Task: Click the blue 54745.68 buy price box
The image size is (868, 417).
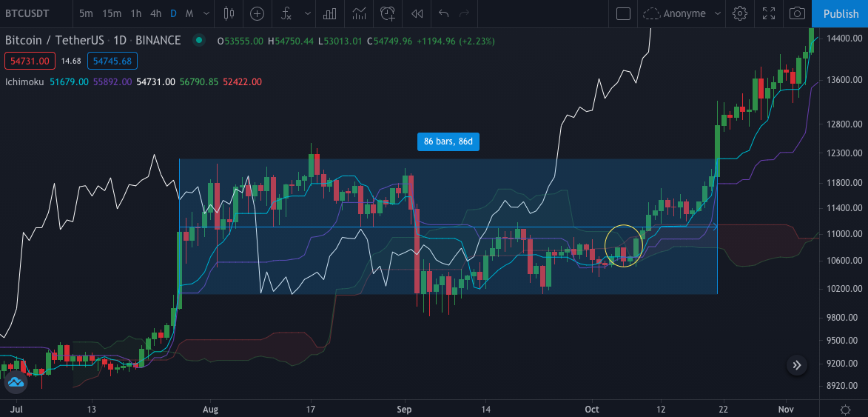Action: 112,61
